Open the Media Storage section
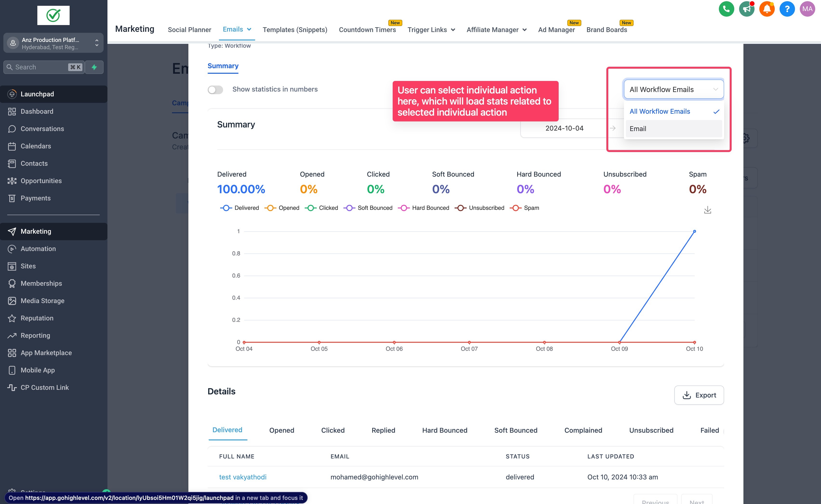The width and height of the screenshot is (821, 504). (x=43, y=300)
